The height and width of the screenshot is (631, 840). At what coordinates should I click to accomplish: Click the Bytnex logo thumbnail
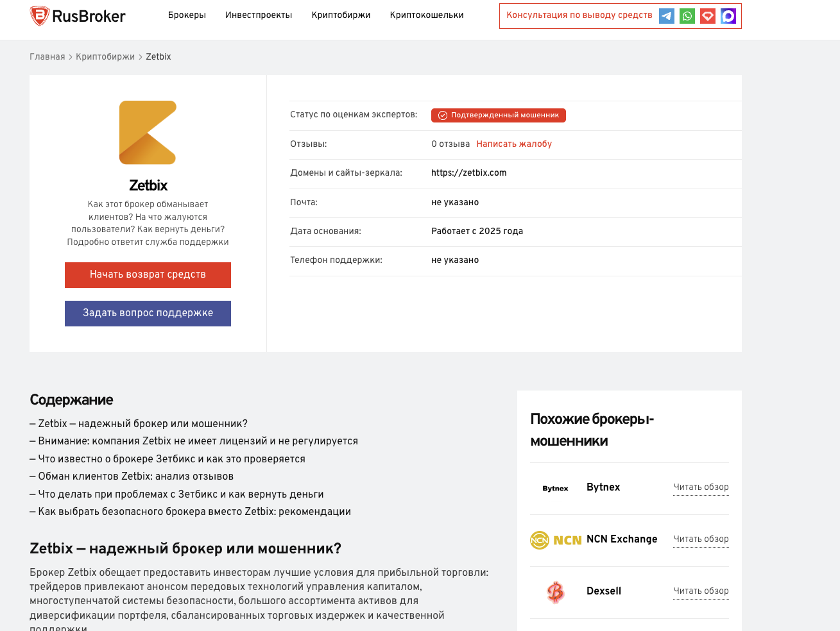555,489
